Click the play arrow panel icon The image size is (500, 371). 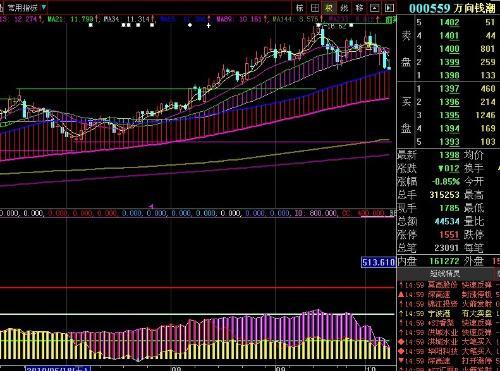click(x=389, y=8)
